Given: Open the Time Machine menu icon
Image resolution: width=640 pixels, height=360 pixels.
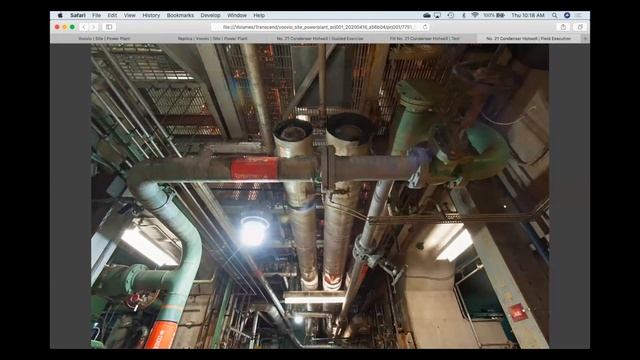Looking at the screenshot, I should coord(451,15).
